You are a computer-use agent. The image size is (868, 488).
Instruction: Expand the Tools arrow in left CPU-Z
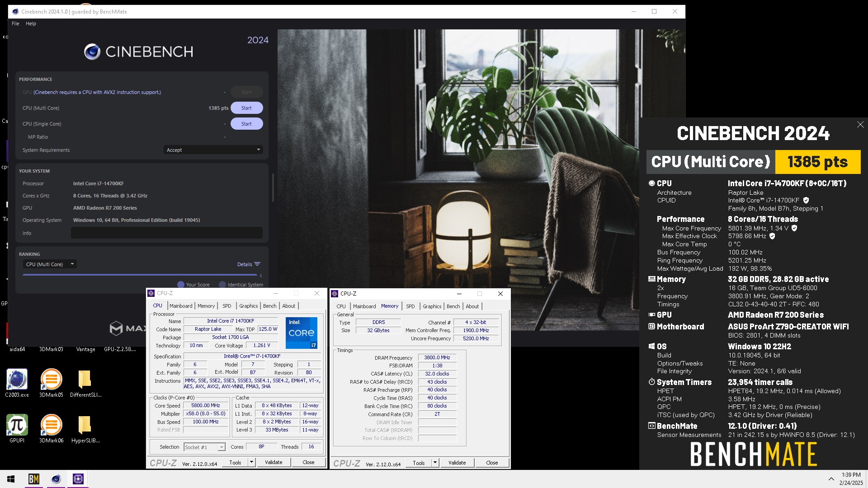pyautogui.click(x=252, y=462)
